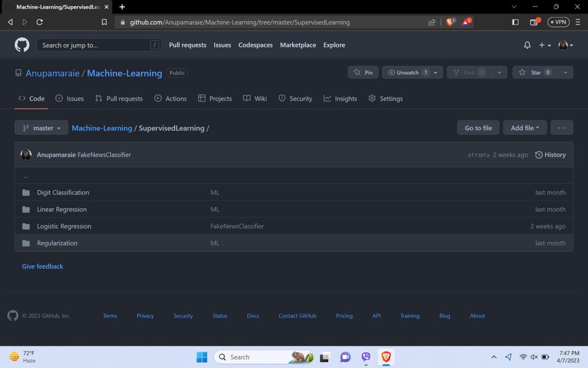Click the footer GitHub logo
588x368 pixels.
(x=13, y=316)
